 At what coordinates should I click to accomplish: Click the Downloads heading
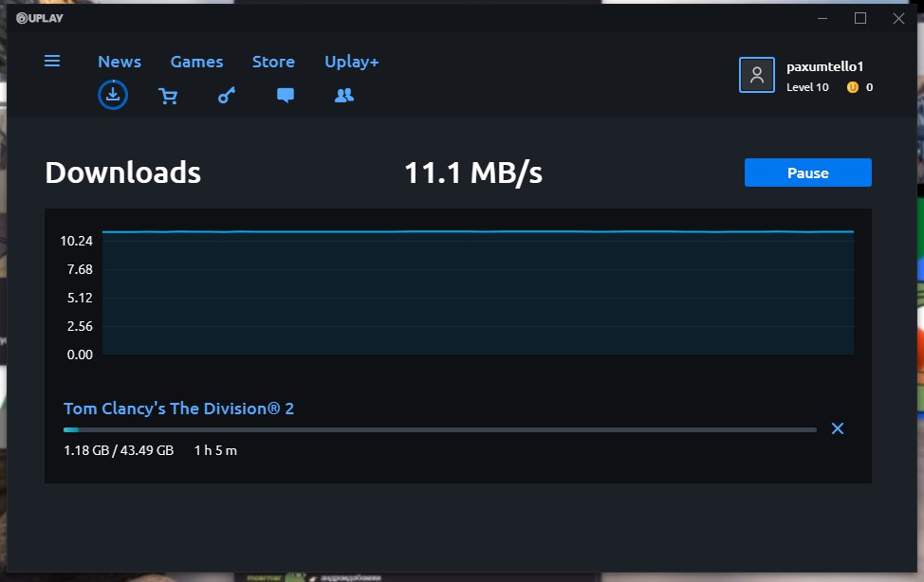123,173
